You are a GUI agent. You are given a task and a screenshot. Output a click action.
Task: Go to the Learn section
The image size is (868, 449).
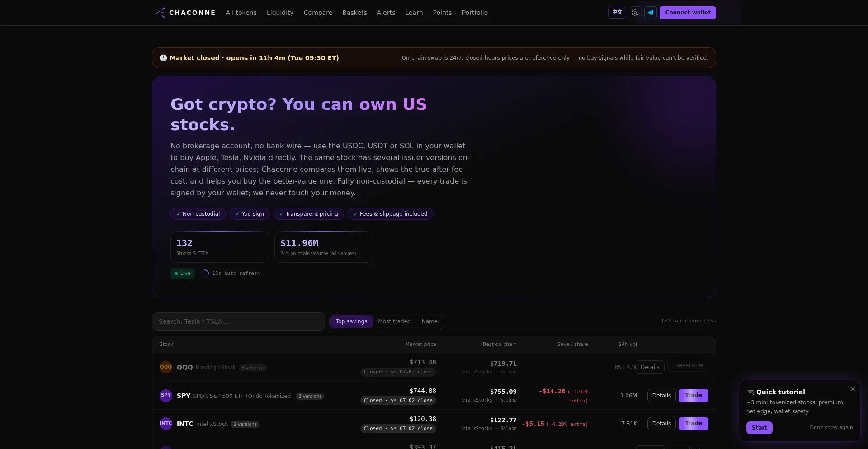click(414, 13)
